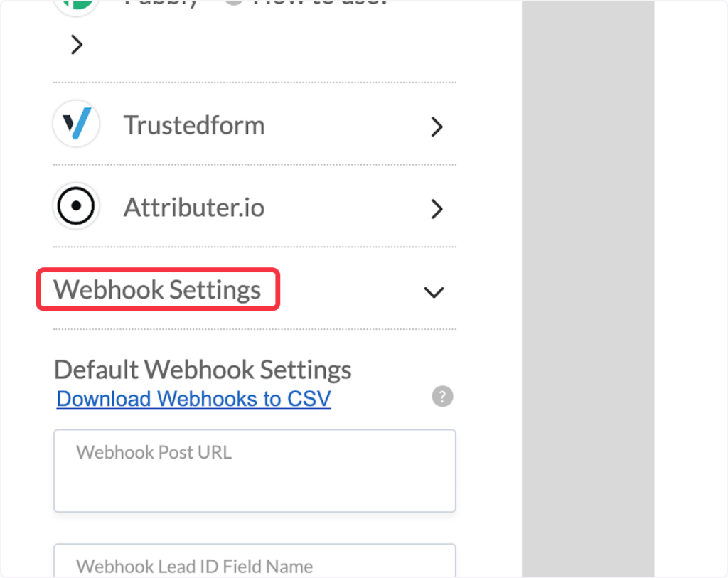
Task: Click the Download Webhooks to CSV link
Action: point(193,399)
